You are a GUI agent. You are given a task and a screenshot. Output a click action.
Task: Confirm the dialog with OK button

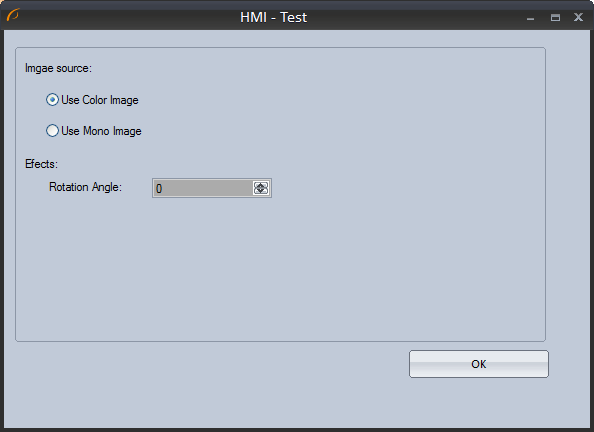[x=479, y=364]
